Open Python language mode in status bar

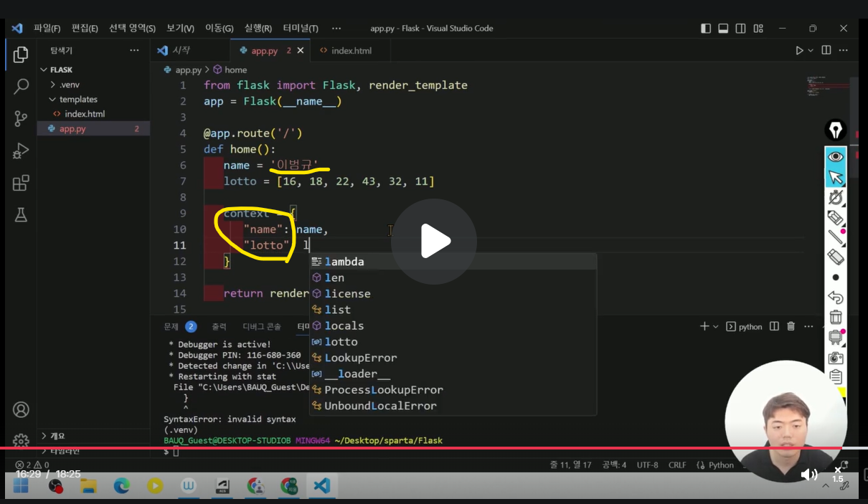[x=721, y=465]
